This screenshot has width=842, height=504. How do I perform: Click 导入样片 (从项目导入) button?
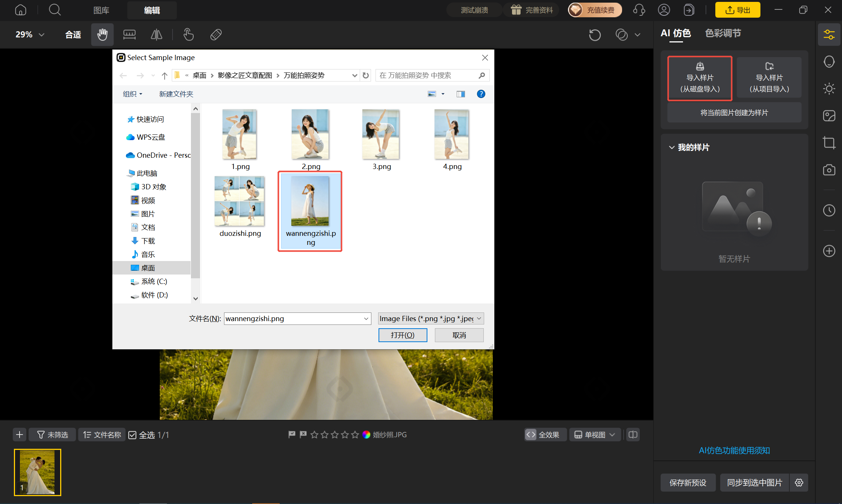(769, 78)
